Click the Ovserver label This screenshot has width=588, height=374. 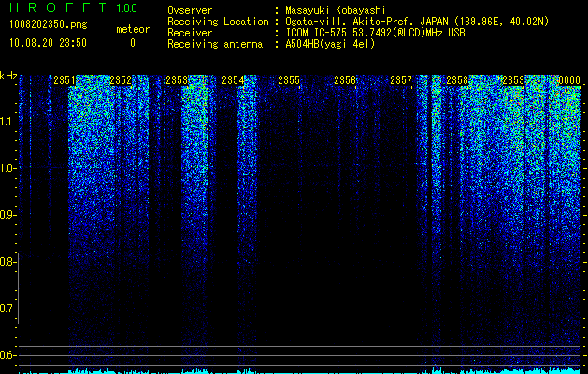[x=190, y=10]
